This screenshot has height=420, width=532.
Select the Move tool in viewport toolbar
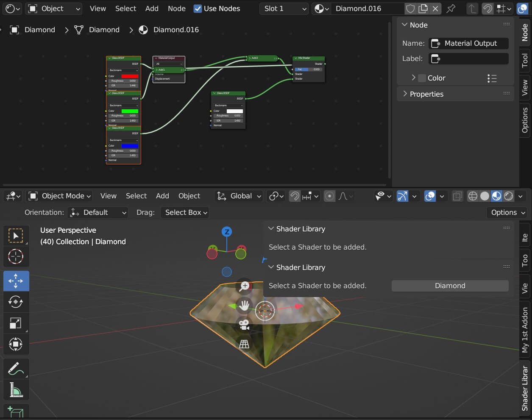pos(16,281)
